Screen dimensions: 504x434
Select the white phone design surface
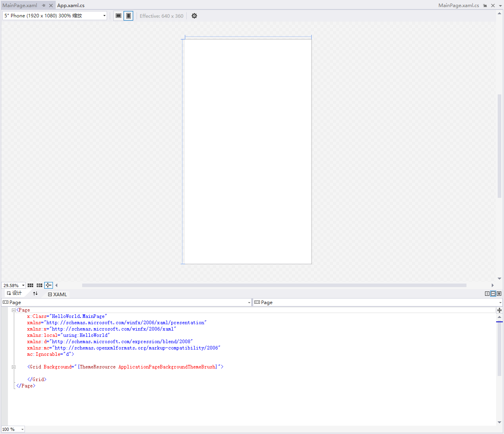click(248, 151)
